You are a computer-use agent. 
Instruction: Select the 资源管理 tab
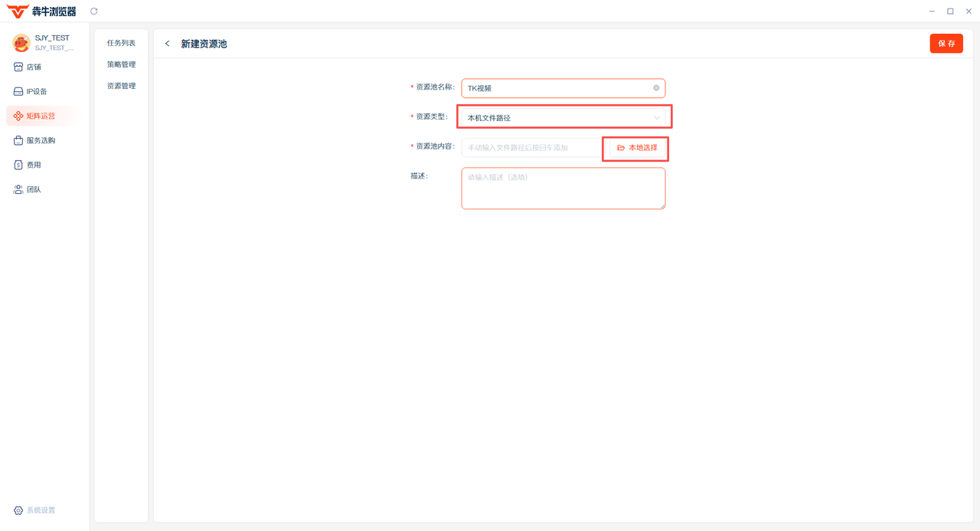point(121,86)
